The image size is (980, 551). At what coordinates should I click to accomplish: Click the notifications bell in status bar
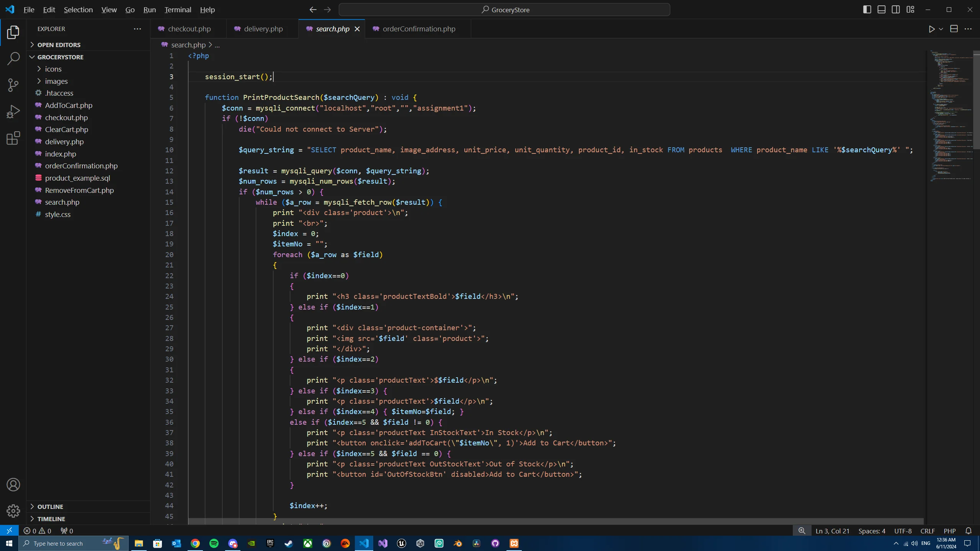click(969, 531)
